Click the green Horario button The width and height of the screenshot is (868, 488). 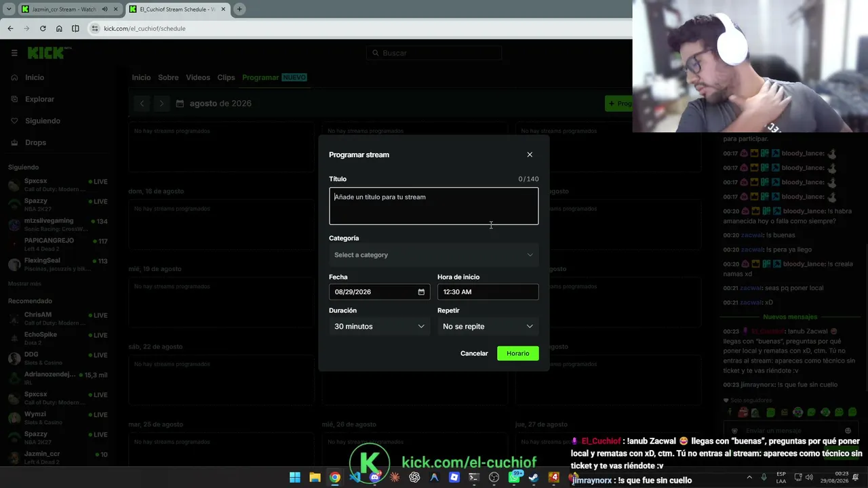(x=517, y=353)
